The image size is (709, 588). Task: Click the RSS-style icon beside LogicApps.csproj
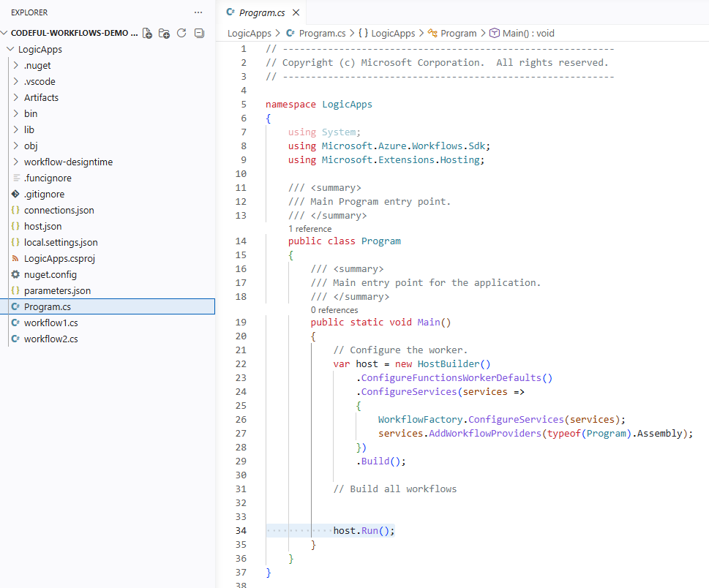point(15,258)
